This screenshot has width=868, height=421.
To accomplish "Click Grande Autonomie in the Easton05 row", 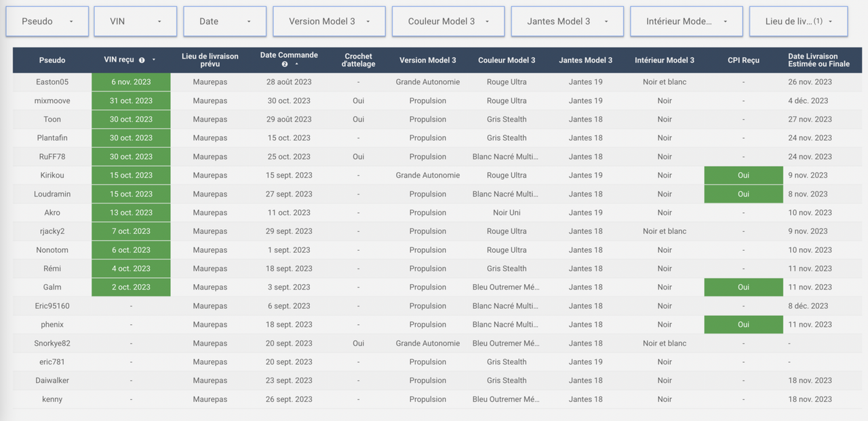I will pos(428,82).
